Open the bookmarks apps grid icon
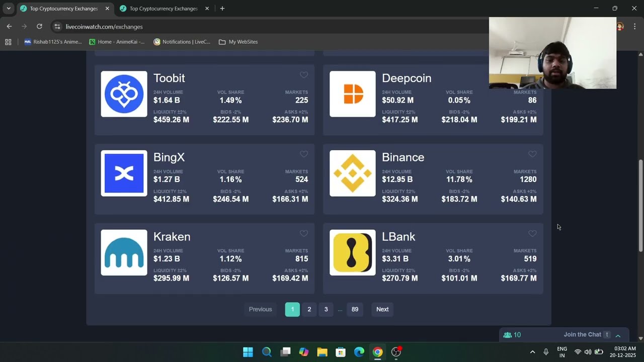 pos(8,42)
